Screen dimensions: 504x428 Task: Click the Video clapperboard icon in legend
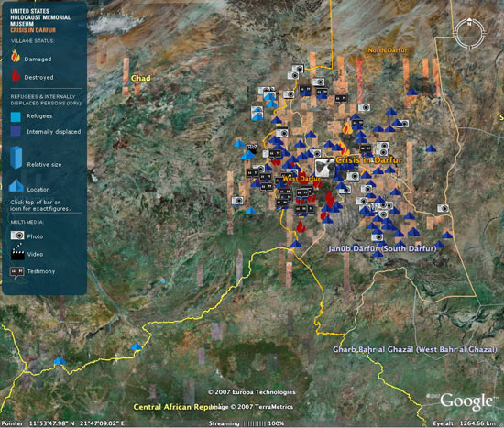(17, 252)
